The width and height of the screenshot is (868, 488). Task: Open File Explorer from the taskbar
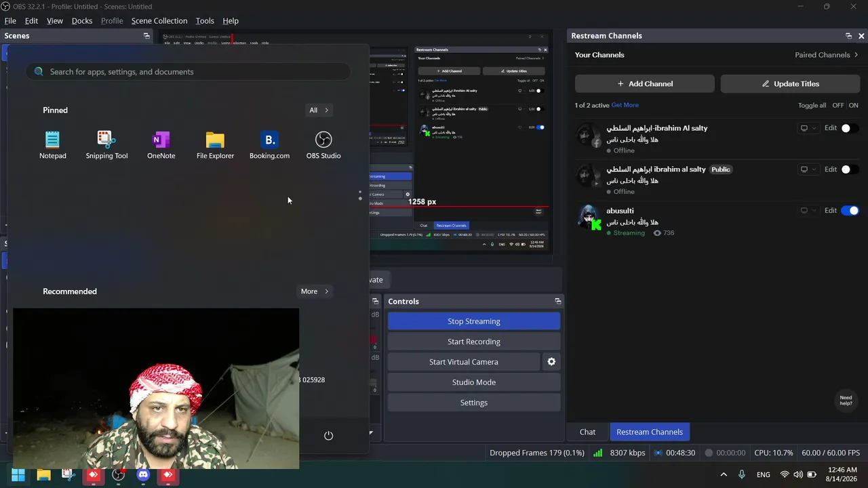[x=43, y=475]
